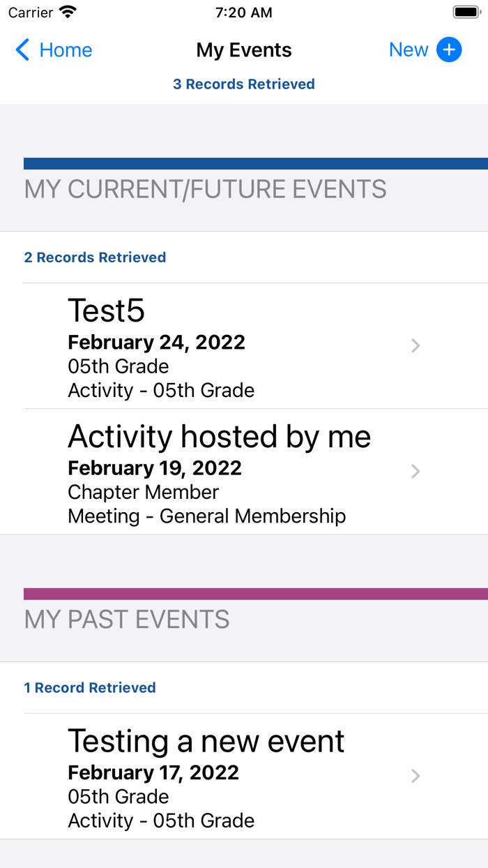Screen dimensions: 488x868
Task: Tap the February 24, 2022 event date
Action: coord(156,343)
